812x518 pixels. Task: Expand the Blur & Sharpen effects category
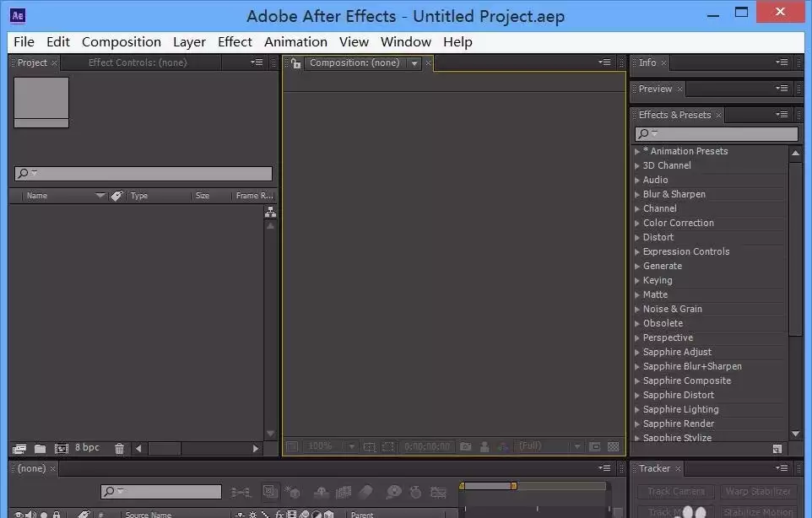click(x=637, y=195)
